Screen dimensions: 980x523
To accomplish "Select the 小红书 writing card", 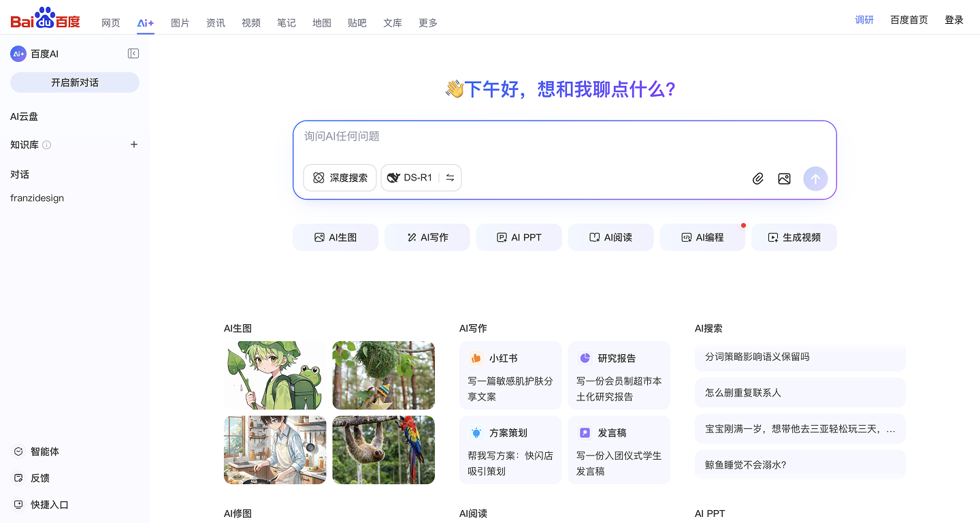I will click(510, 375).
